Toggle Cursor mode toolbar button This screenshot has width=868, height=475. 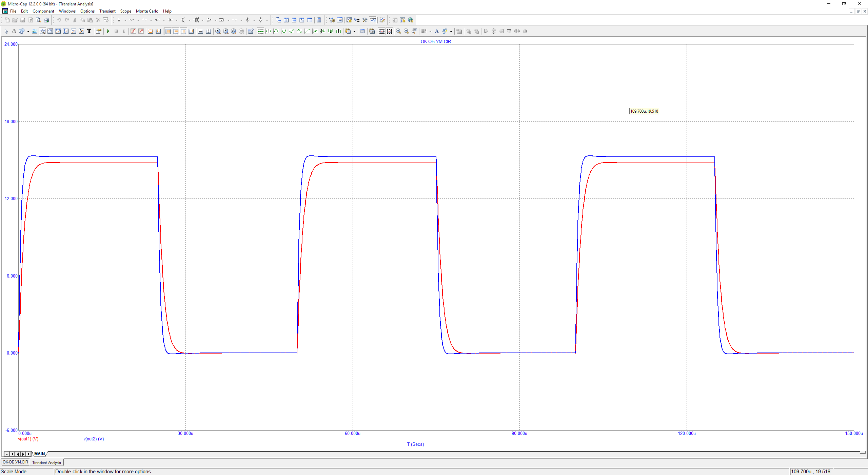(x=50, y=31)
